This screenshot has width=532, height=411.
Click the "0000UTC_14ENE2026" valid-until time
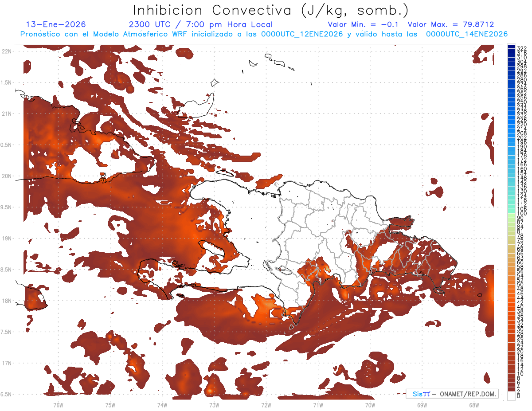467,34
